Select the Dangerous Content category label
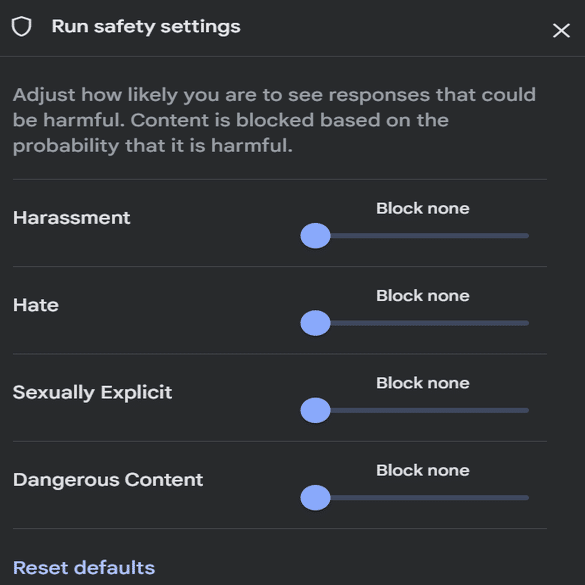This screenshot has height=585, width=585. [108, 480]
